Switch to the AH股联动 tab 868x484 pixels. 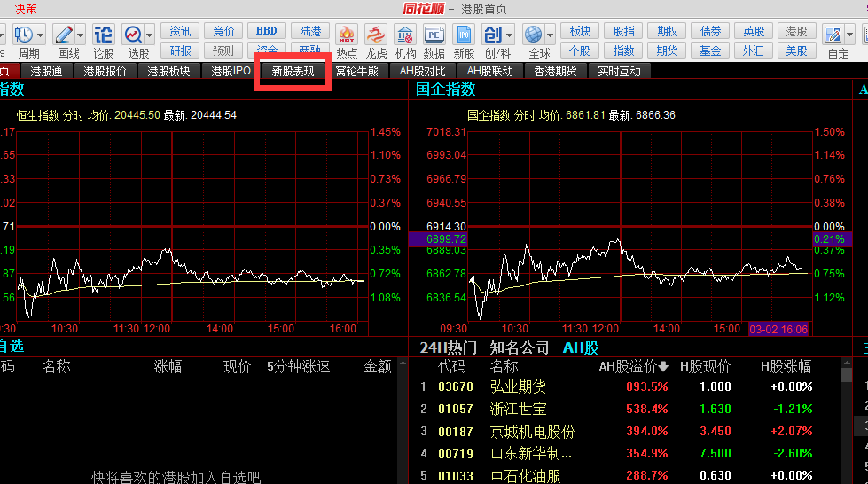click(490, 71)
